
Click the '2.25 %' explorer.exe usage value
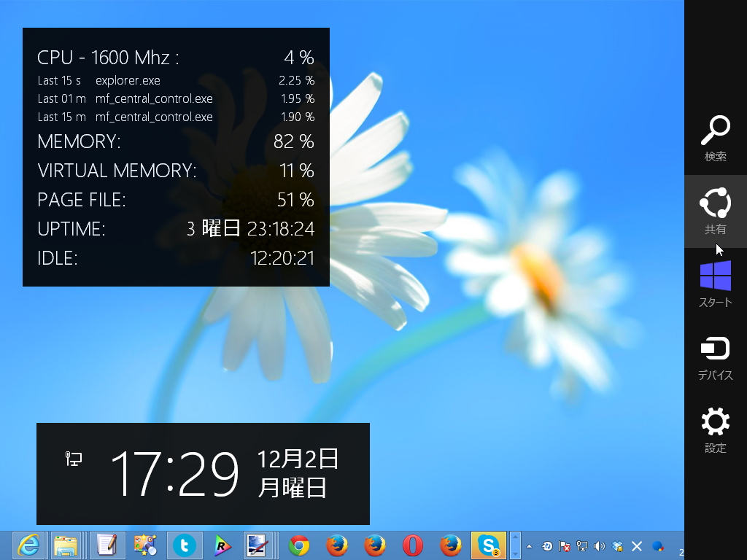(x=297, y=80)
